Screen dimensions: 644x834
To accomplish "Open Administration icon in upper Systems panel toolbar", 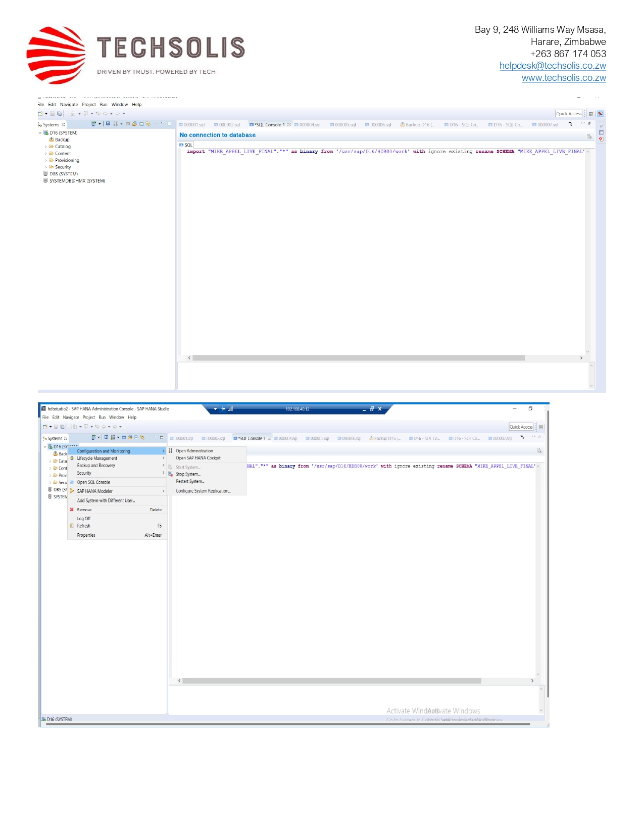I will pos(116,124).
